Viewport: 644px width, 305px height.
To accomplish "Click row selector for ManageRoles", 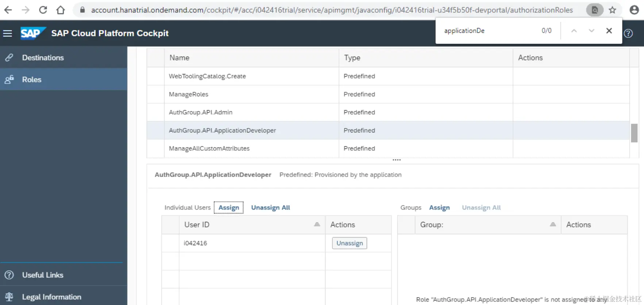I will [x=155, y=94].
